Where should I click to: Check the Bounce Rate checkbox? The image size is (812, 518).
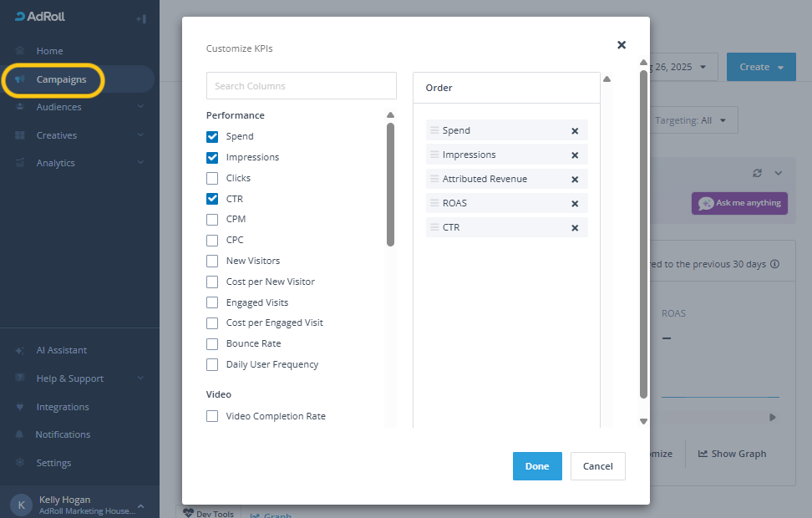212,344
